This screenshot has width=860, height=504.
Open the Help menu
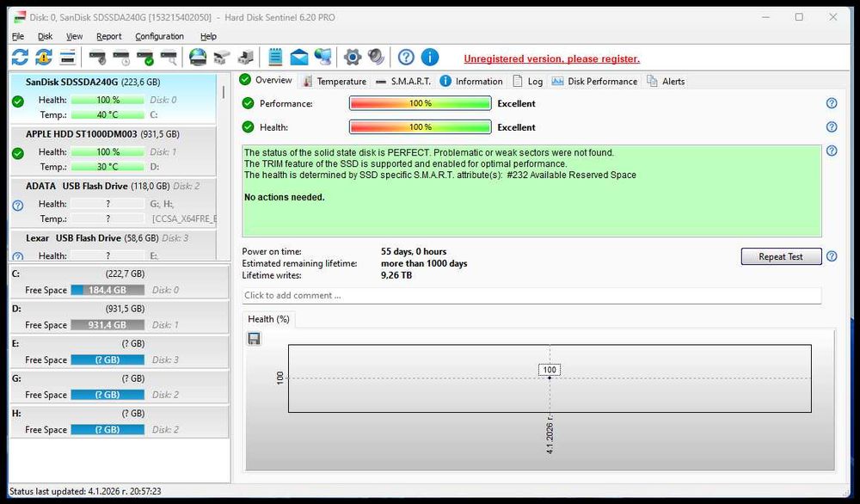coord(208,36)
